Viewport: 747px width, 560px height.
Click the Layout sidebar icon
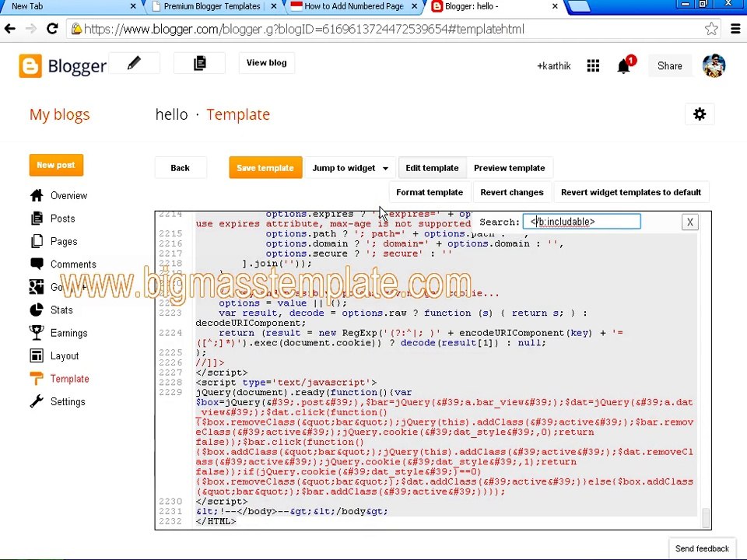[37, 355]
